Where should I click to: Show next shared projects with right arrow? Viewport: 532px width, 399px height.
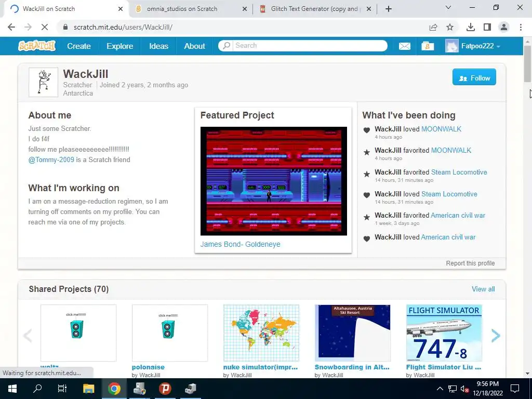(x=495, y=336)
